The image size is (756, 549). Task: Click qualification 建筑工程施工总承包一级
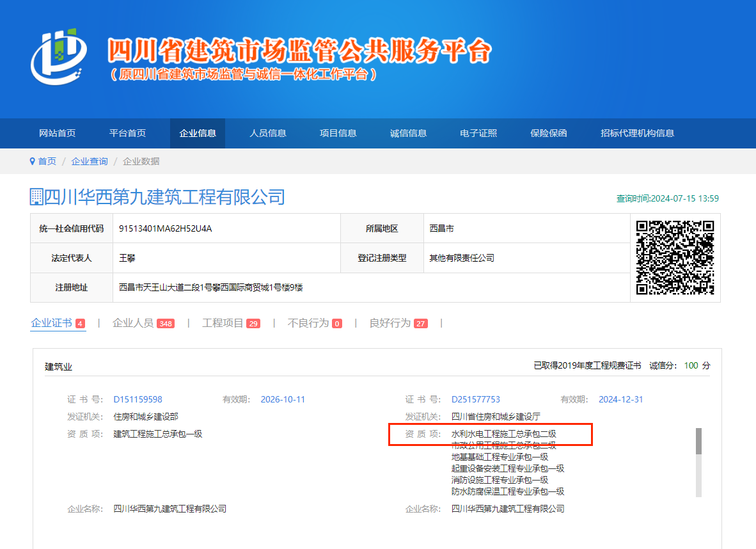(x=158, y=434)
